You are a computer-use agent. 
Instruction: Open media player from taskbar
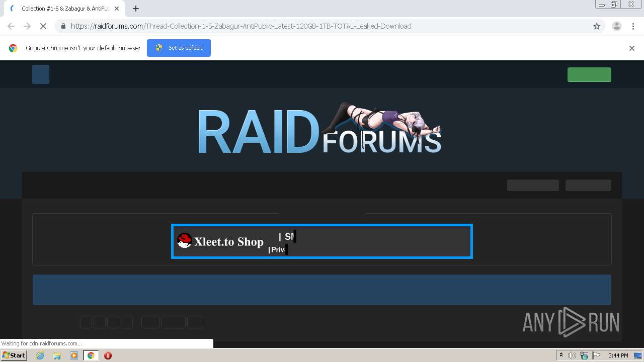(x=74, y=355)
